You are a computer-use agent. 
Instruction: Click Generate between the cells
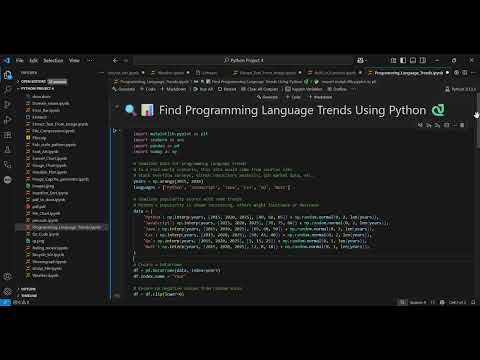pos(267,97)
